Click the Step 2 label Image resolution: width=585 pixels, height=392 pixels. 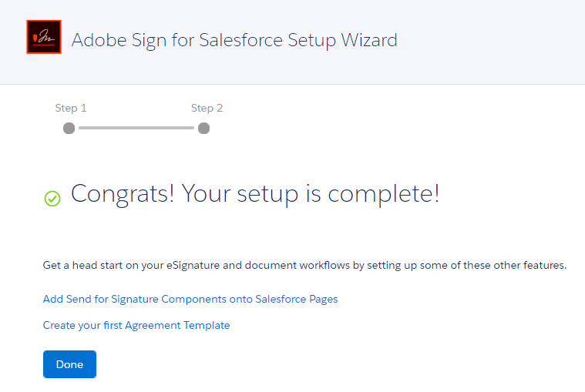207,108
